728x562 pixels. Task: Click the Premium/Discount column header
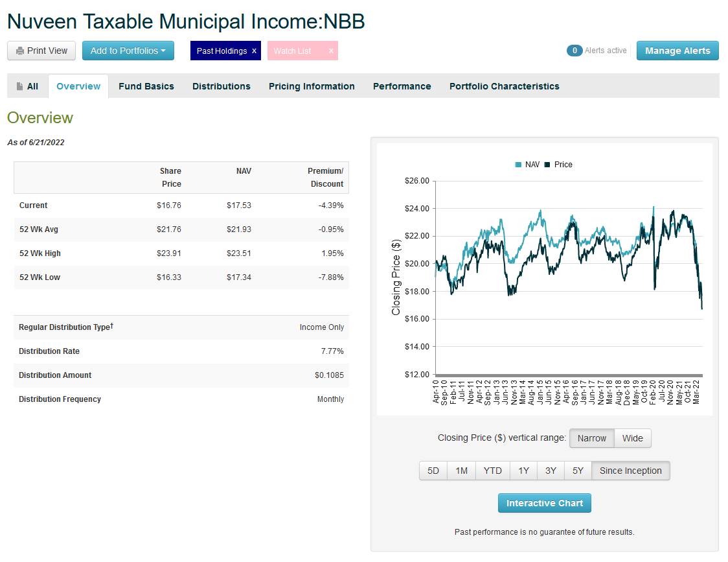pyautogui.click(x=326, y=178)
